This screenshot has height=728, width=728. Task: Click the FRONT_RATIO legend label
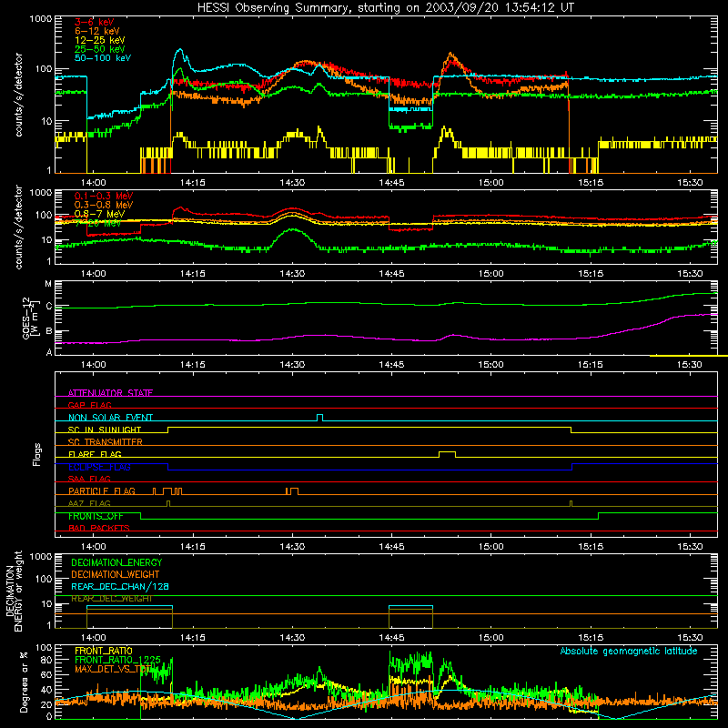[x=104, y=651]
